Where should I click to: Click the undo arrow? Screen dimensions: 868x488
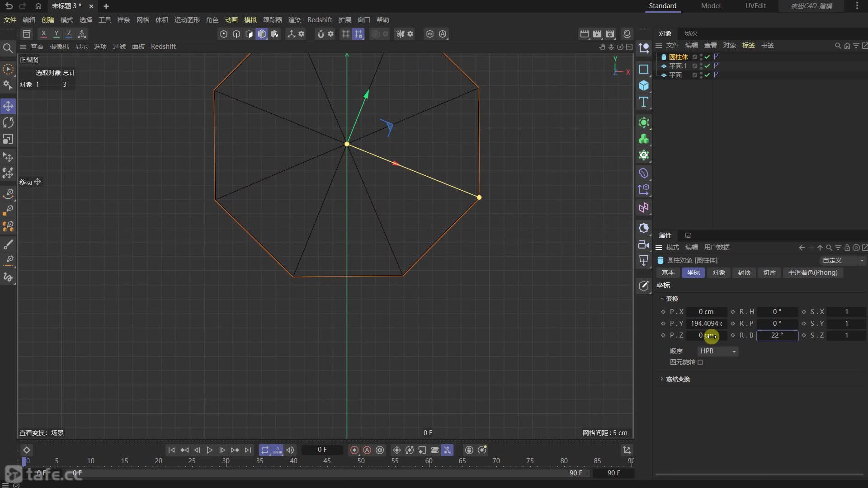[9, 6]
